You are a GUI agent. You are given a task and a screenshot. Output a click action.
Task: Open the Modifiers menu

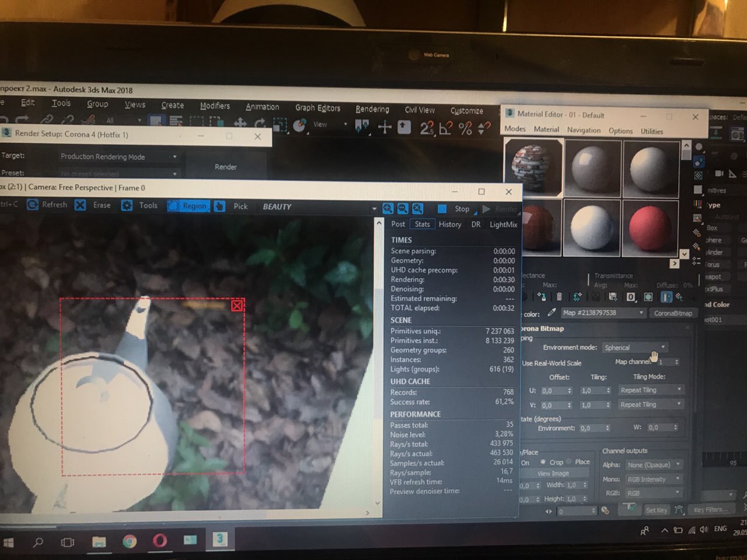pyautogui.click(x=215, y=106)
